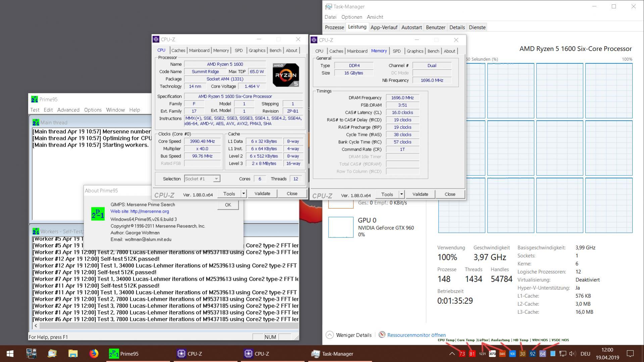Image resolution: width=644 pixels, height=362 pixels.
Task: Open the volume tray icon
Action: [x=573, y=354]
